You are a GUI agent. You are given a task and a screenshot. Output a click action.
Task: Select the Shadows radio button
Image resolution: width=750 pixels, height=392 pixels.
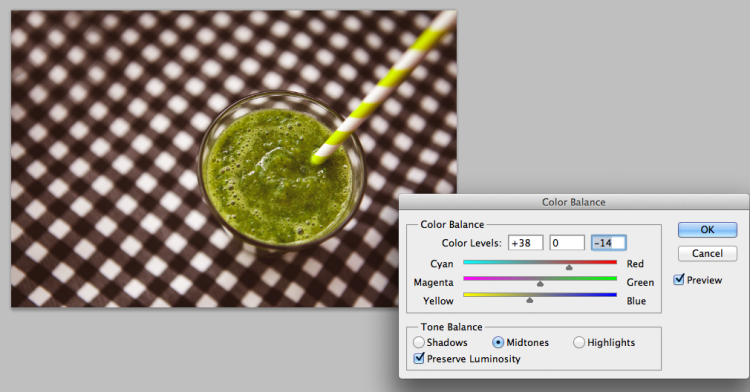point(419,342)
